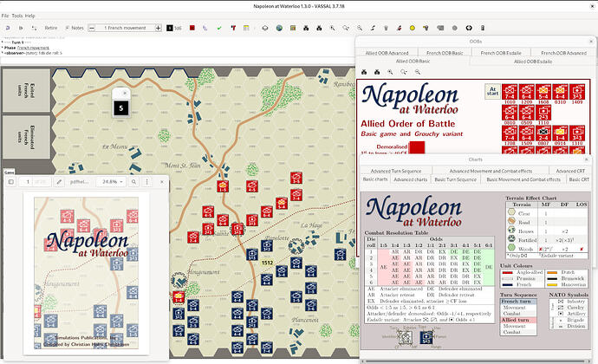Open the Help menu
Screen dimensions: 598x364
pos(29,16)
